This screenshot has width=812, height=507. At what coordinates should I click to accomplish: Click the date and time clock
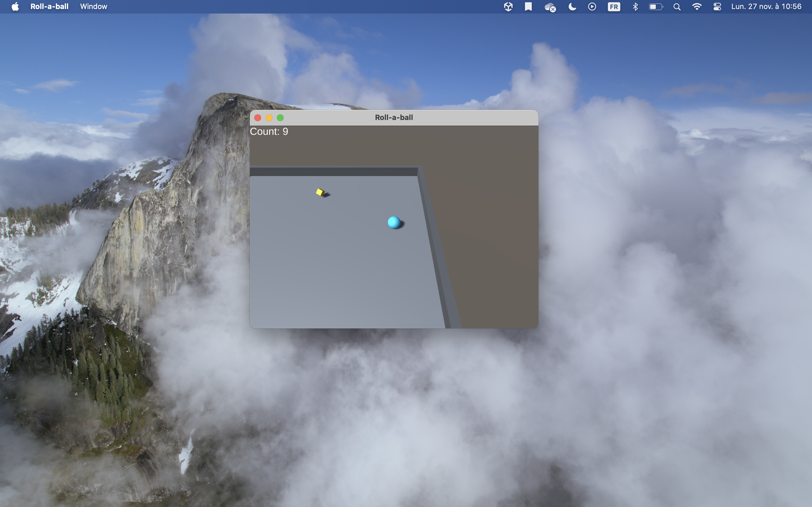[x=766, y=6]
